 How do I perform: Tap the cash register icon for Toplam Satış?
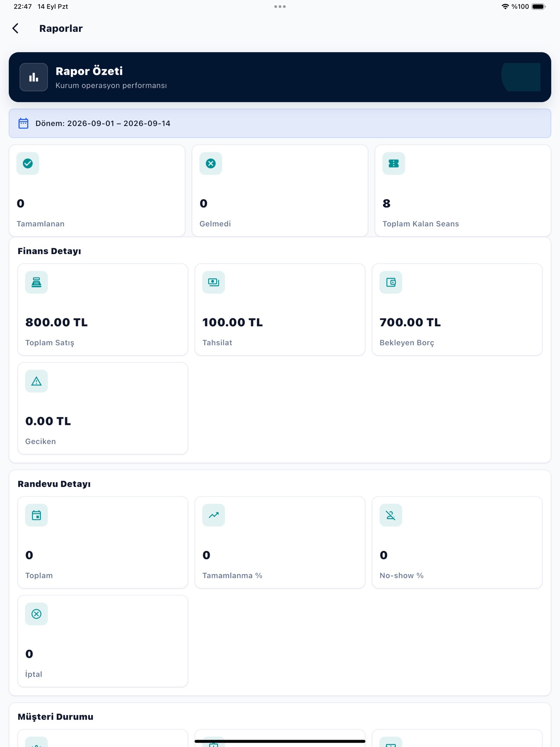(x=36, y=282)
